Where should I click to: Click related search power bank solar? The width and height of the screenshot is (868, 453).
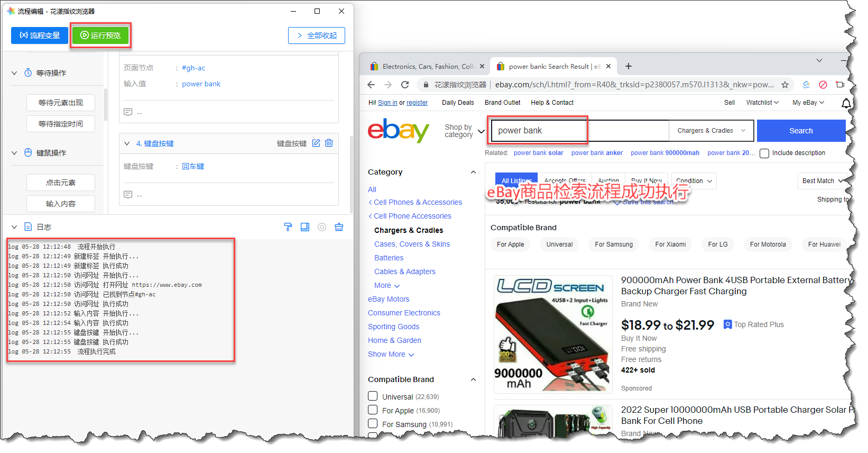538,153
